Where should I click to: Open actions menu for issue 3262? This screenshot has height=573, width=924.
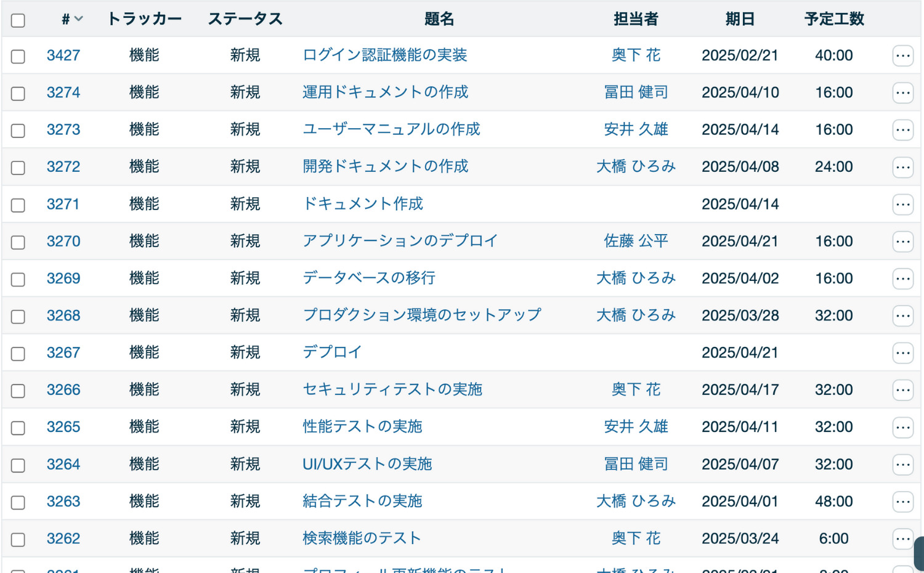tap(902, 539)
